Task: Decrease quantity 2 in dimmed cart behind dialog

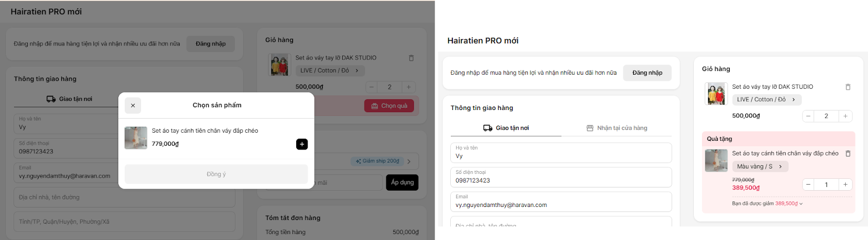Action: click(x=372, y=87)
